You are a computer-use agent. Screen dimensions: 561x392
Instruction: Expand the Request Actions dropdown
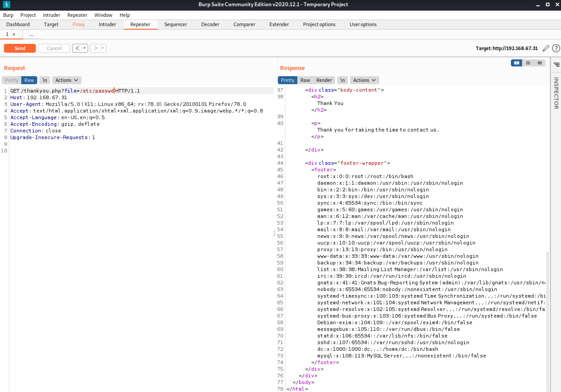(66, 80)
